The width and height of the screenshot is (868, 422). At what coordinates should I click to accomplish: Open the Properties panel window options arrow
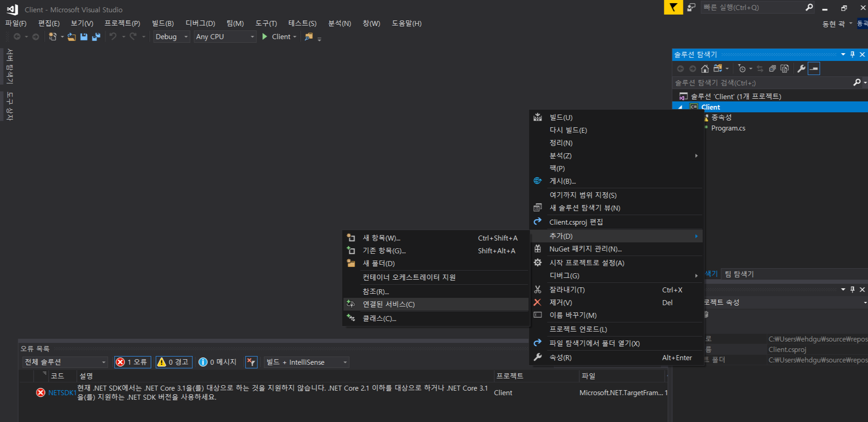(x=843, y=290)
